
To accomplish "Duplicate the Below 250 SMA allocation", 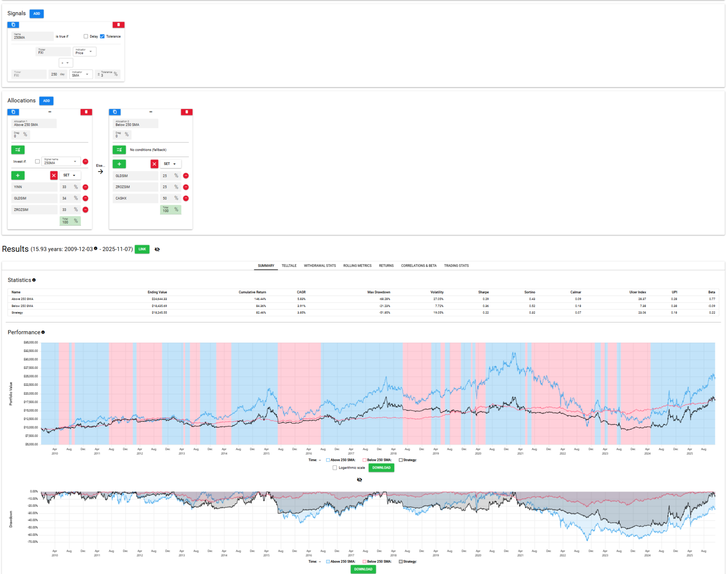I will (115, 112).
